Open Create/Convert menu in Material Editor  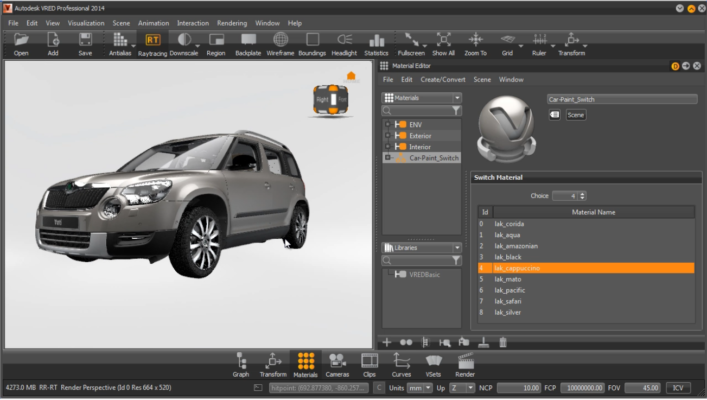(443, 79)
